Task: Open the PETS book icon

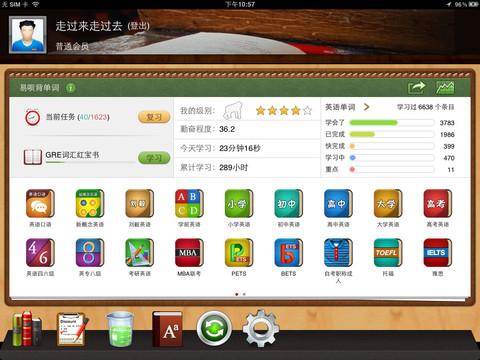Action: click(x=239, y=252)
